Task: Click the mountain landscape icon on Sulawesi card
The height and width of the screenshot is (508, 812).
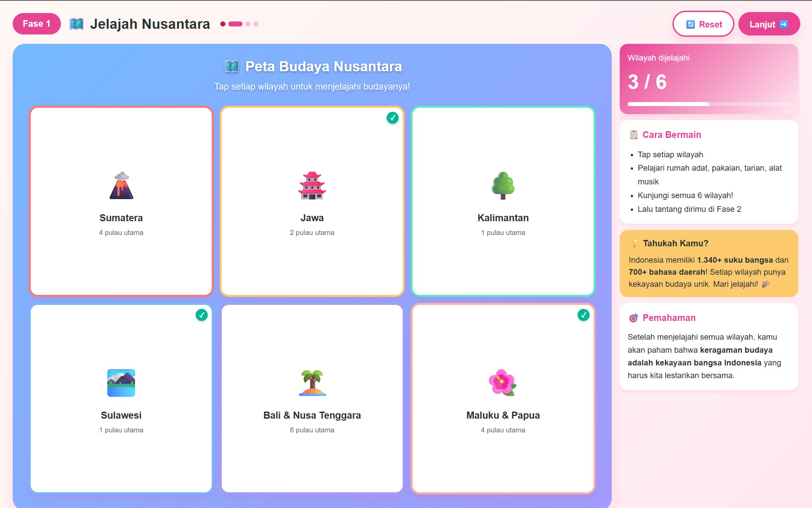Action: [x=121, y=383]
